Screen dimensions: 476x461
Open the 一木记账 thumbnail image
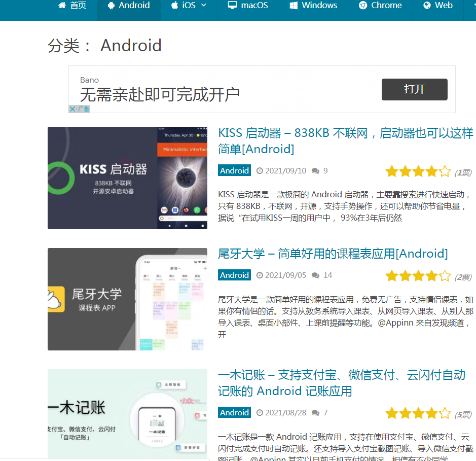tap(128, 414)
